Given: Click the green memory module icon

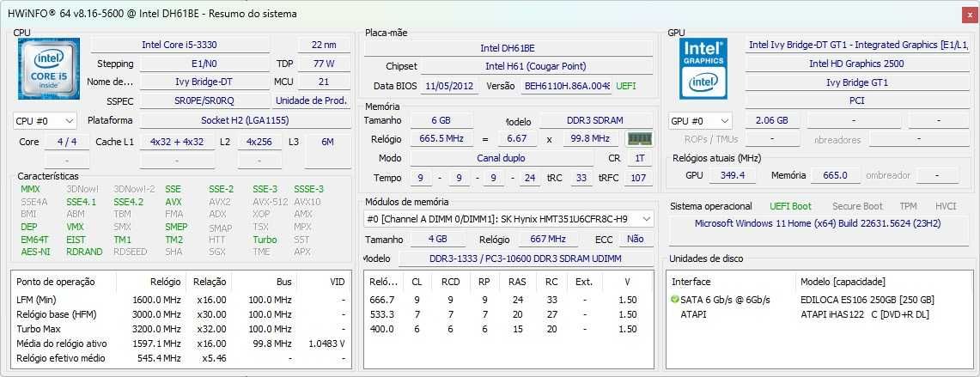Looking at the screenshot, I should [639, 139].
